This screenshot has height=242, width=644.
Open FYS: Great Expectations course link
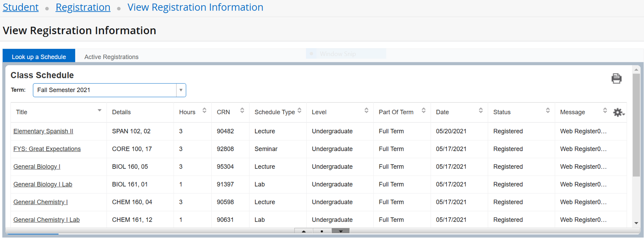point(47,149)
